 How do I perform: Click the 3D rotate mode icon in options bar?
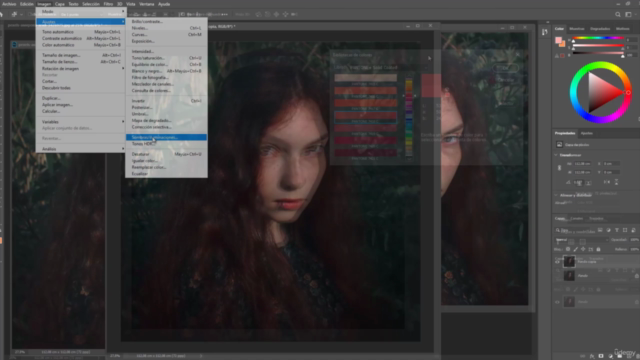[x=258, y=14]
